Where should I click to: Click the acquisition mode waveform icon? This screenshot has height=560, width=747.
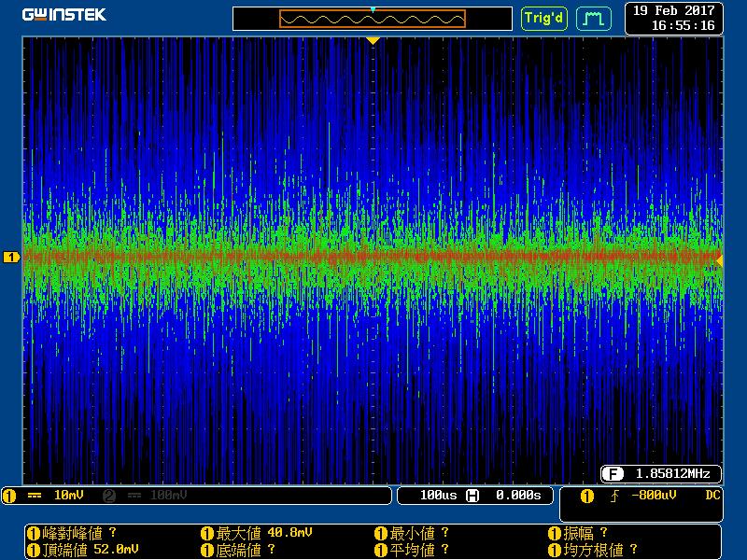coord(593,19)
